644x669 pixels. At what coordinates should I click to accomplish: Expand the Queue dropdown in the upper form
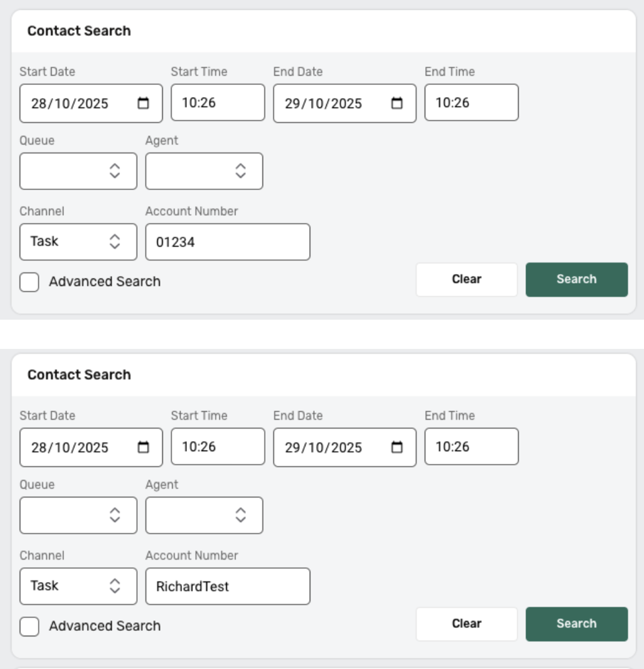pos(78,171)
